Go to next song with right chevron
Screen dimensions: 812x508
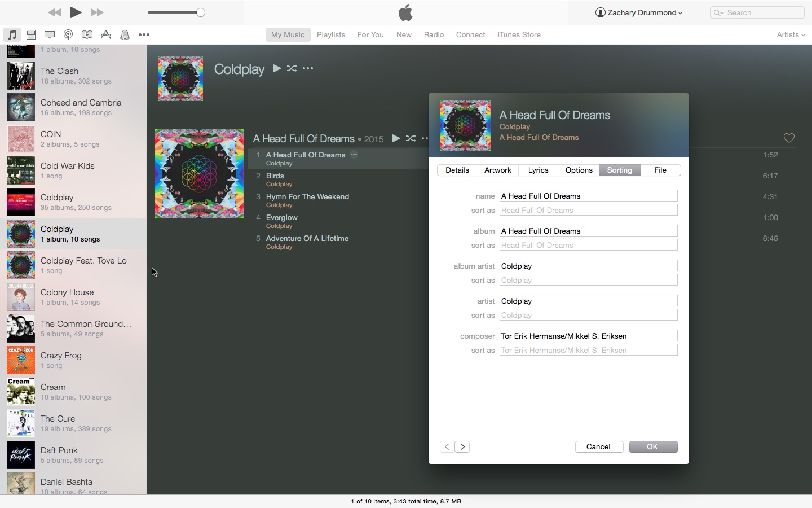pos(462,446)
